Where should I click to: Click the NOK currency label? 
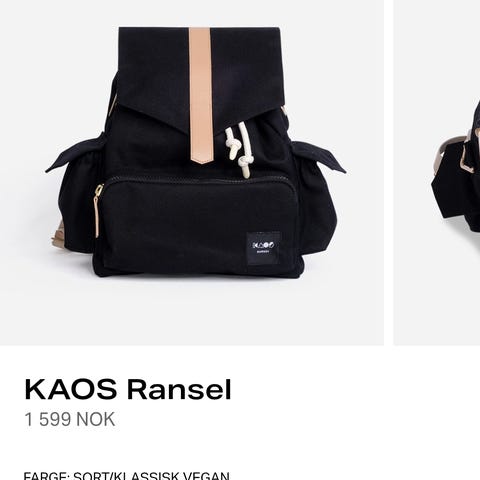pyautogui.click(x=96, y=419)
